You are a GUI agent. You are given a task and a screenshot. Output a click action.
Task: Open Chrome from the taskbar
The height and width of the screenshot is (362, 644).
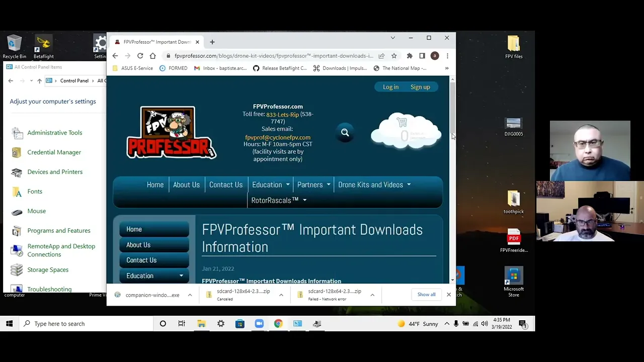[278, 324]
